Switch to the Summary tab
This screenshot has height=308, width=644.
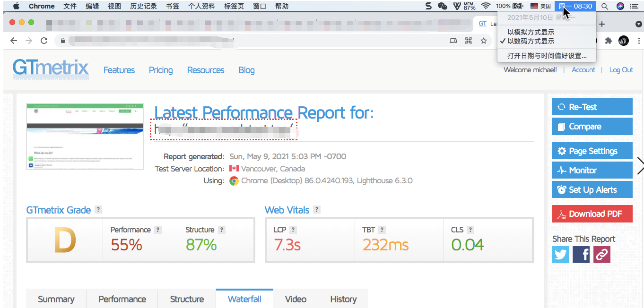pos(56,299)
